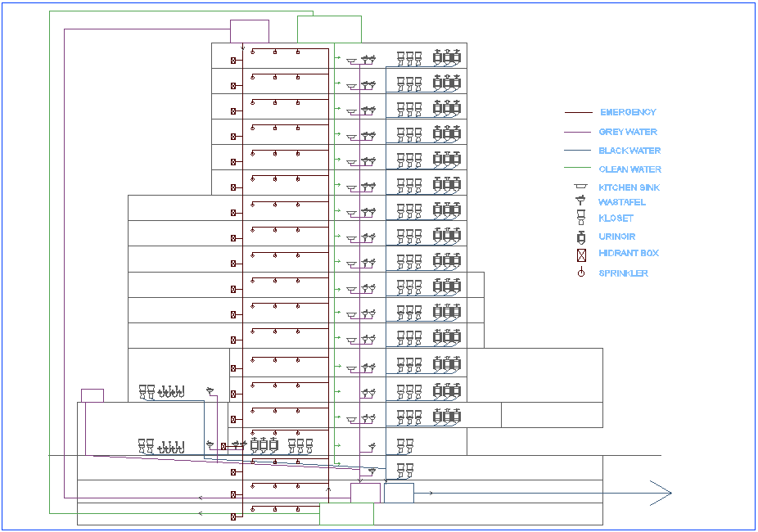Select the wastafel symbol in legend
Viewport: 758px width, 532px height.
click(580, 201)
